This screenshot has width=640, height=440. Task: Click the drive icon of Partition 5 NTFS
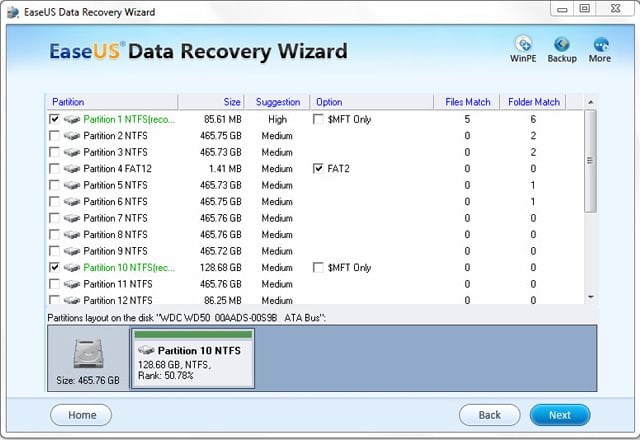(72, 185)
